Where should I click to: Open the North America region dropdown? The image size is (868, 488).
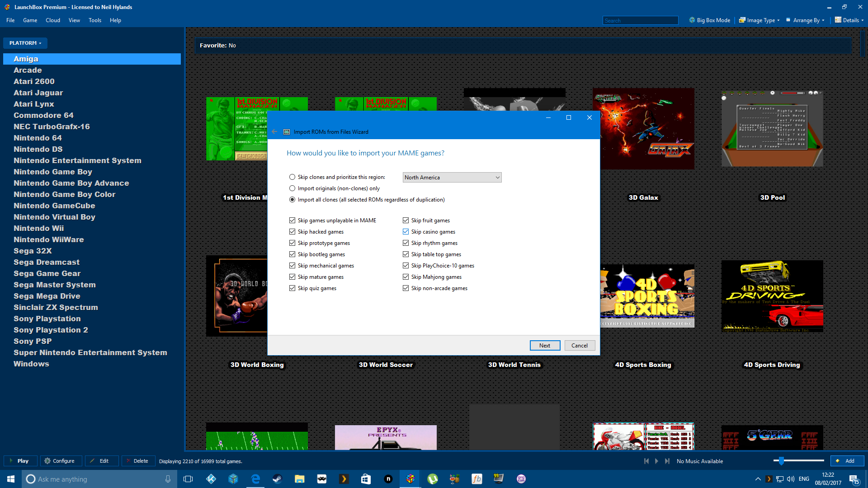pyautogui.click(x=452, y=178)
